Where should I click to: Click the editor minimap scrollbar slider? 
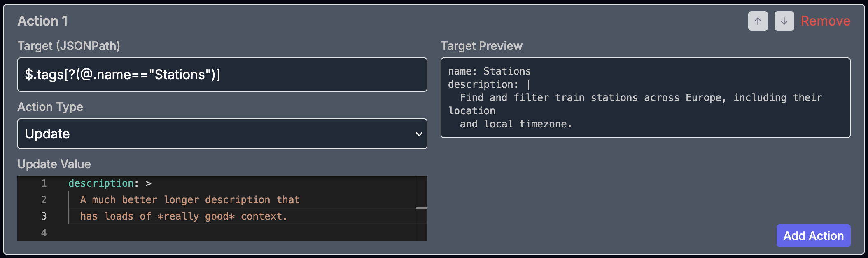pyautogui.click(x=422, y=208)
